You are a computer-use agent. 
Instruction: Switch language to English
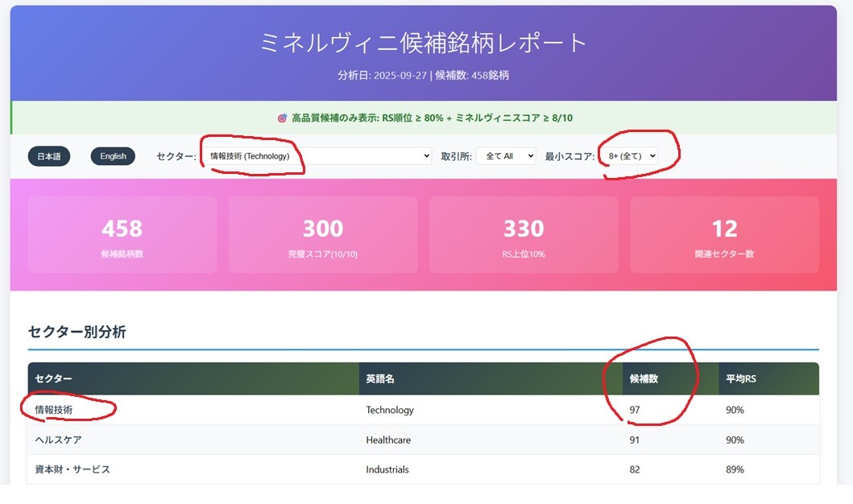[113, 156]
